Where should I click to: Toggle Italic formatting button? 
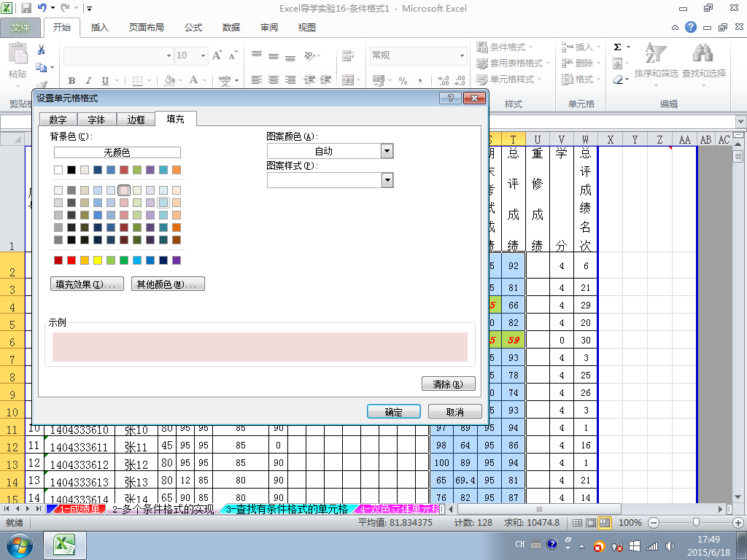click(88, 80)
